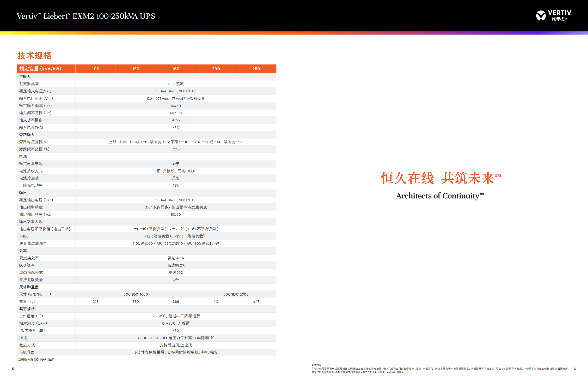Screen dimensions: 588x380
Task: Click the '旁路电压范围(%)' row label
Action: click(34, 142)
